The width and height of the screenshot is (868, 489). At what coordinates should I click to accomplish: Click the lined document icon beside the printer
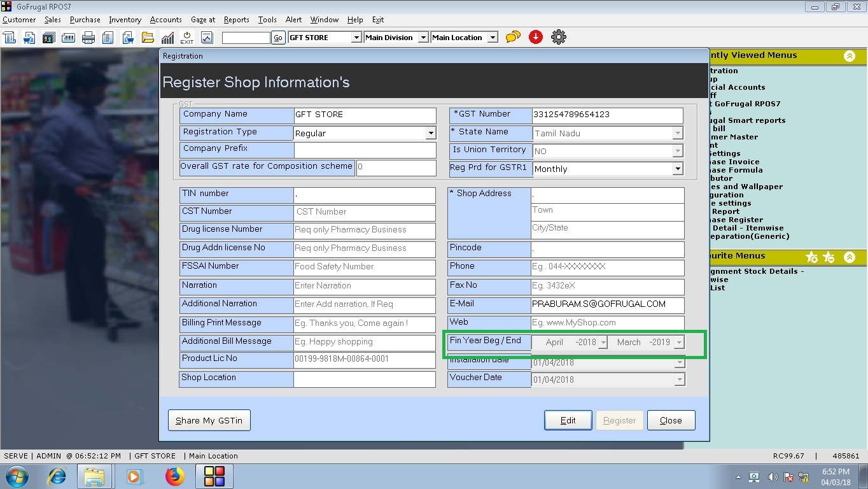(x=108, y=38)
